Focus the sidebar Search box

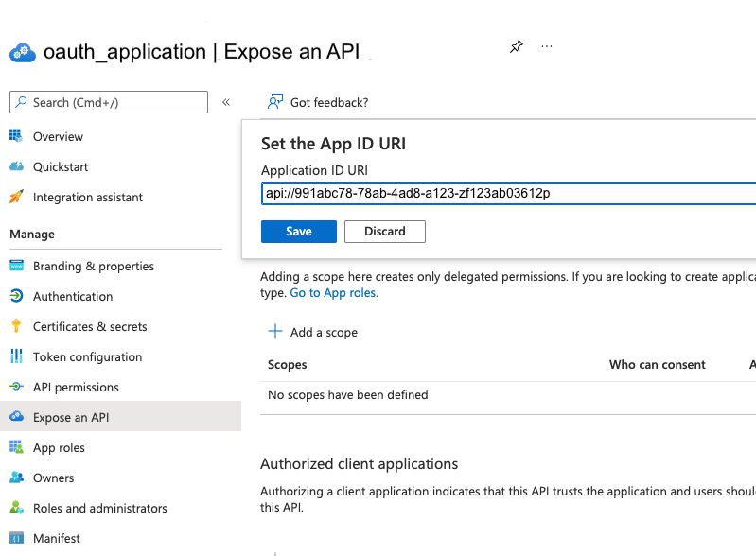coord(108,102)
